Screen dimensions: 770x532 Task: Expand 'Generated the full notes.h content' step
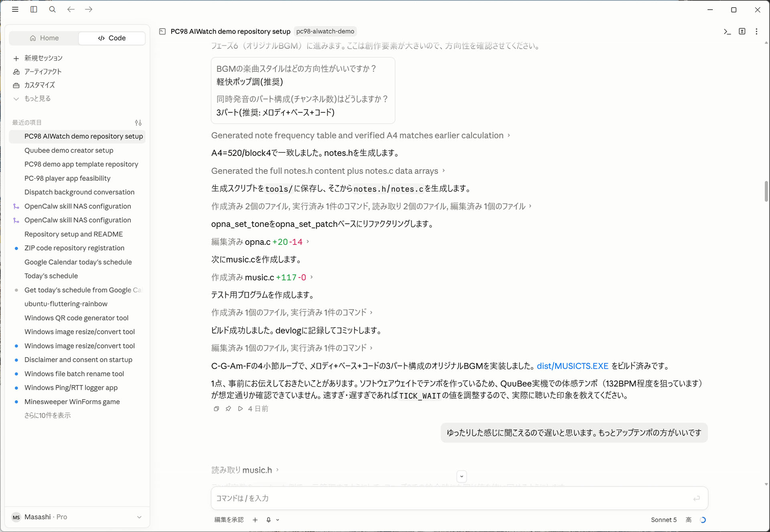[x=328, y=171]
